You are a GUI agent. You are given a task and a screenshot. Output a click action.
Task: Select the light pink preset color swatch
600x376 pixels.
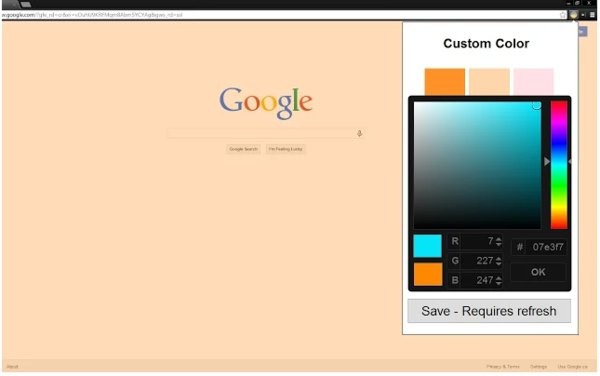(x=533, y=81)
